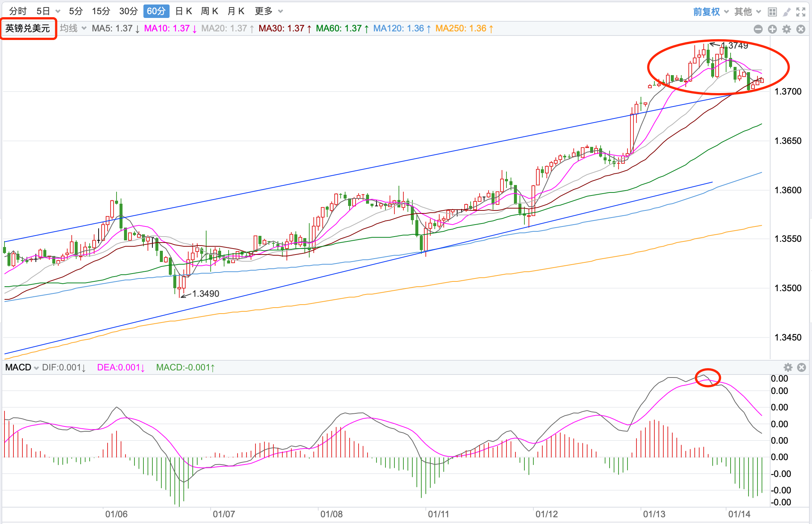Viewport: 812px width, 524px height.
Task: Select the drawing brush tool
Action: tap(787, 12)
